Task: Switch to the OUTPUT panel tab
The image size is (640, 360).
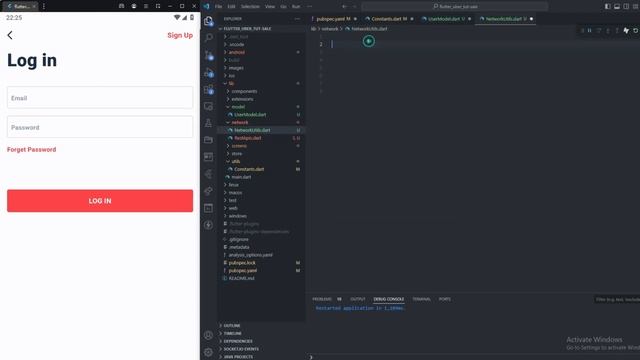Action: coord(358,299)
